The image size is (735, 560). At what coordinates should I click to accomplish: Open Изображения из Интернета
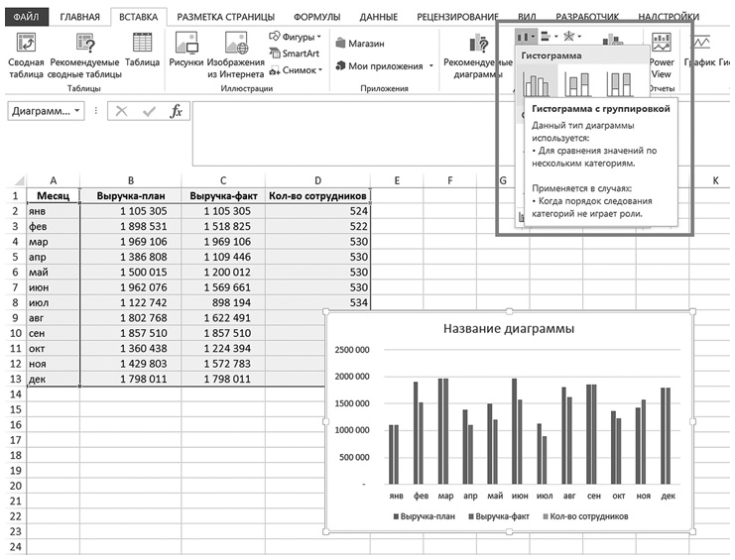[x=236, y=56]
